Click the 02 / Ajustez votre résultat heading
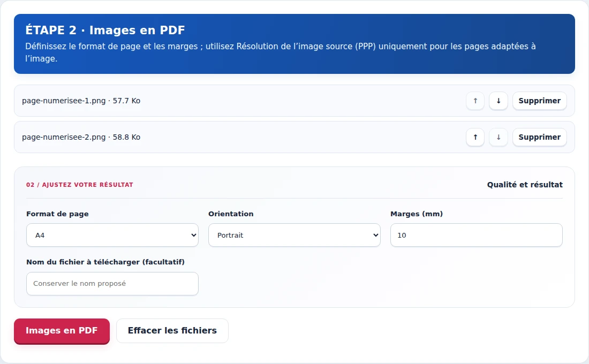This screenshot has width=589, height=364. pos(80,185)
